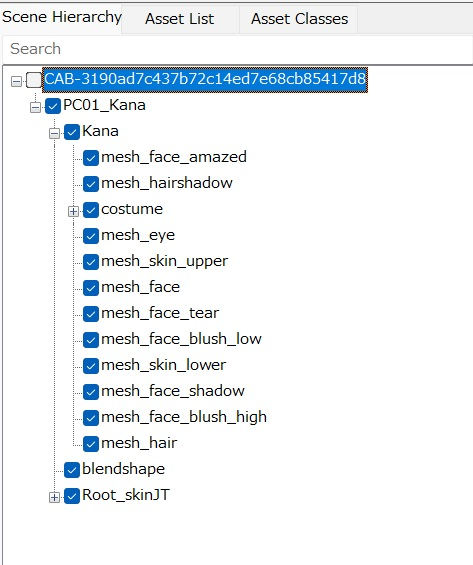Select the mesh_face_shadow label
The height and width of the screenshot is (565, 473).
pyautogui.click(x=173, y=391)
